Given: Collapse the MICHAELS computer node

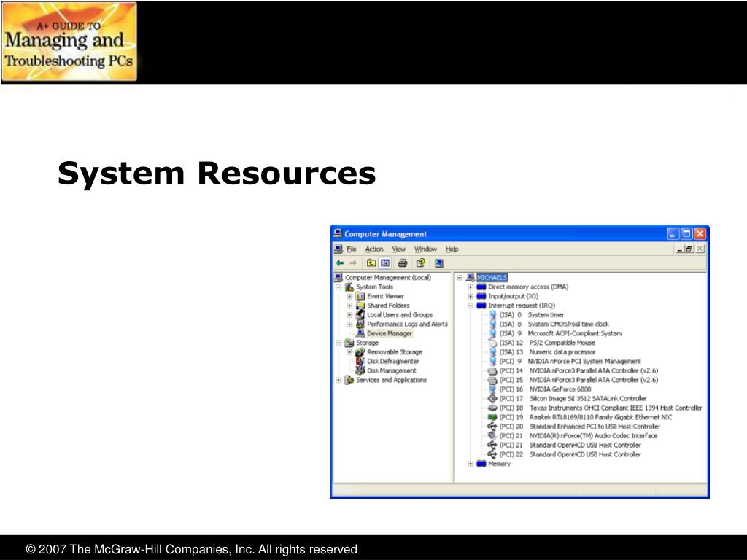Looking at the screenshot, I should [460, 278].
